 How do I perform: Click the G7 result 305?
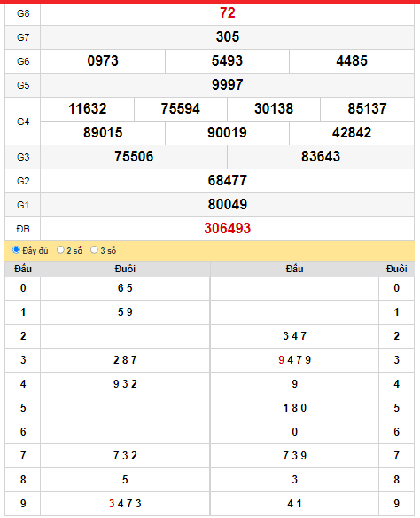(x=228, y=36)
